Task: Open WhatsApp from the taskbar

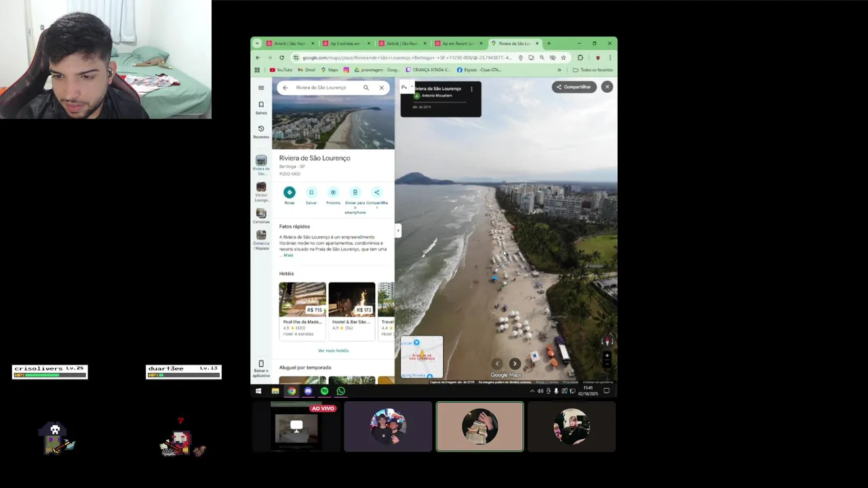Action: coord(340,391)
